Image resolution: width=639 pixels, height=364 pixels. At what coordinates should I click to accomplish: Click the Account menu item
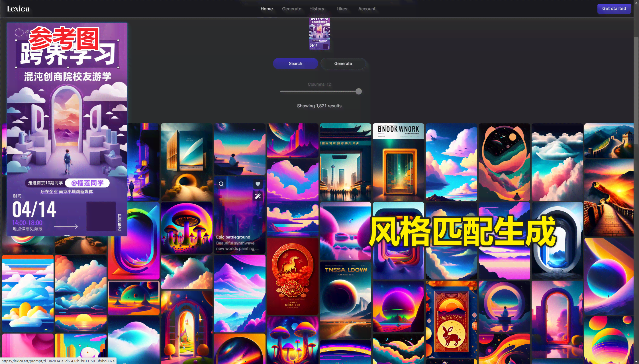tap(367, 9)
